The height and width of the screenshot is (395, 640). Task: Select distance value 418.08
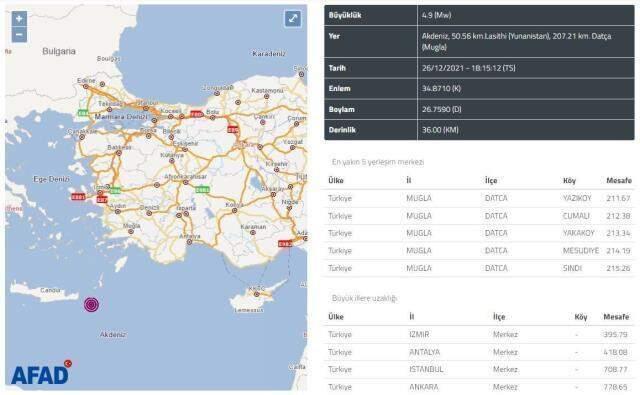(616, 352)
